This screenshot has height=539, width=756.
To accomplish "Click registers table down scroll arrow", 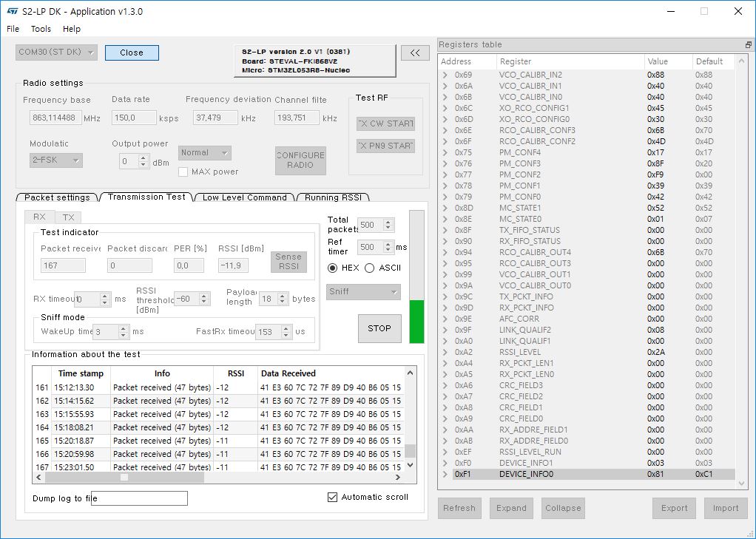I will (741, 484).
